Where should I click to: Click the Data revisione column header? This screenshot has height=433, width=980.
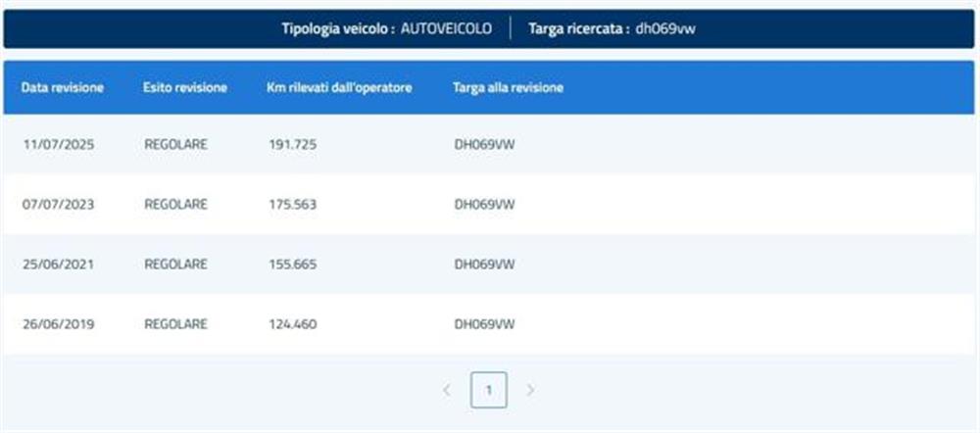[62, 88]
